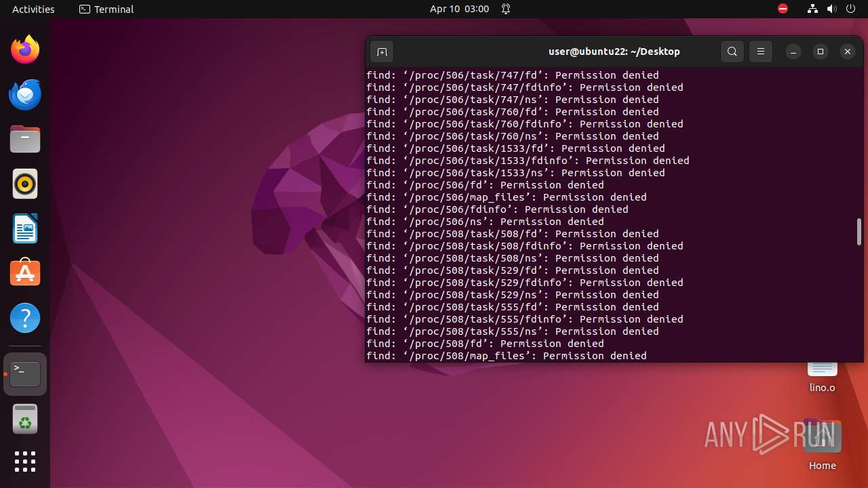Open Firefox from the dock

click(x=25, y=49)
